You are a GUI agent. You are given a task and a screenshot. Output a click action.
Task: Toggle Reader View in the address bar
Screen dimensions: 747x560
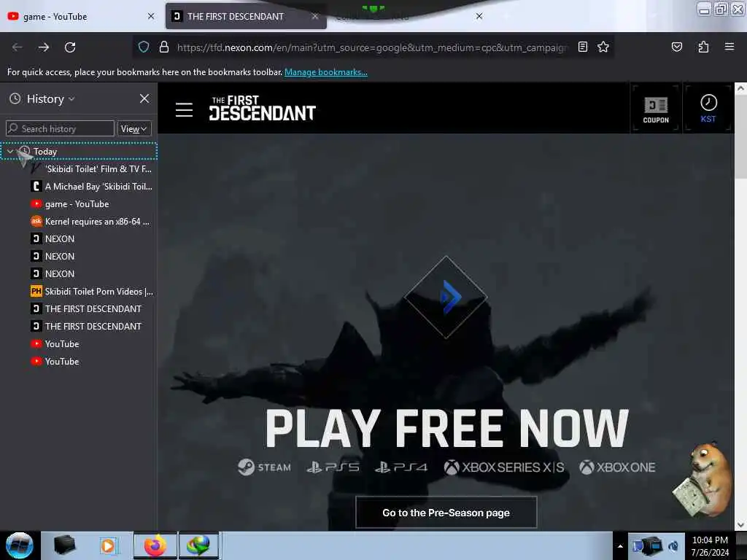pyautogui.click(x=583, y=47)
